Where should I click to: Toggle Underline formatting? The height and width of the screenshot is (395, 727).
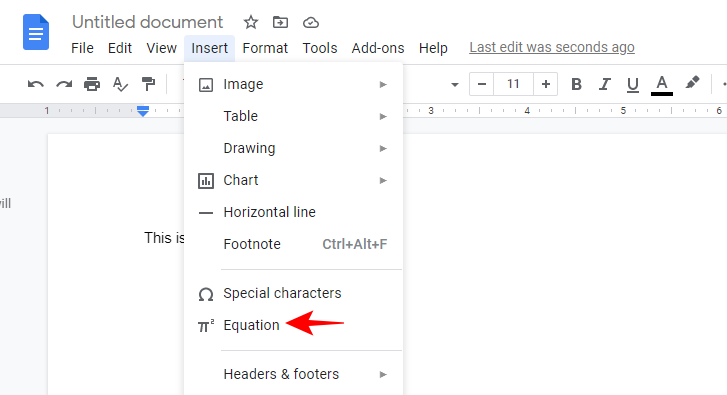click(x=632, y=85)
